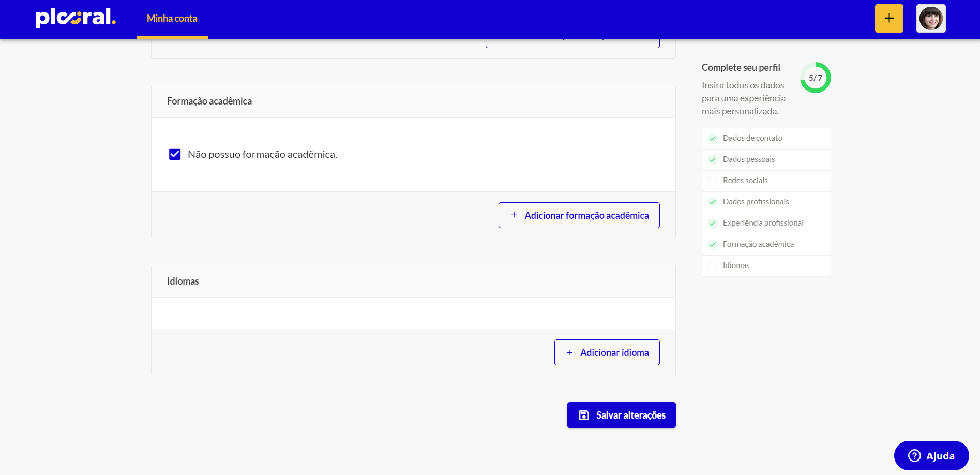Screen dimensions: 980x475
Task: Click the save disk icon
Action: pos(584,415)
